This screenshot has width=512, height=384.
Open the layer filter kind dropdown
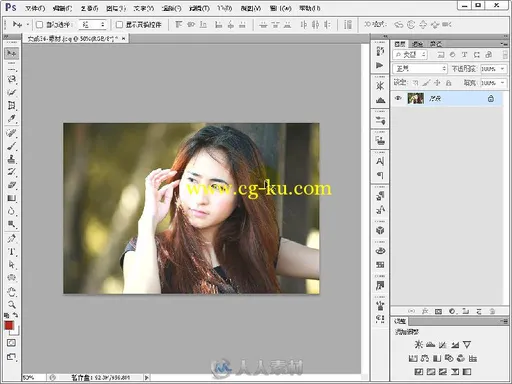click(x=410, y=55)
